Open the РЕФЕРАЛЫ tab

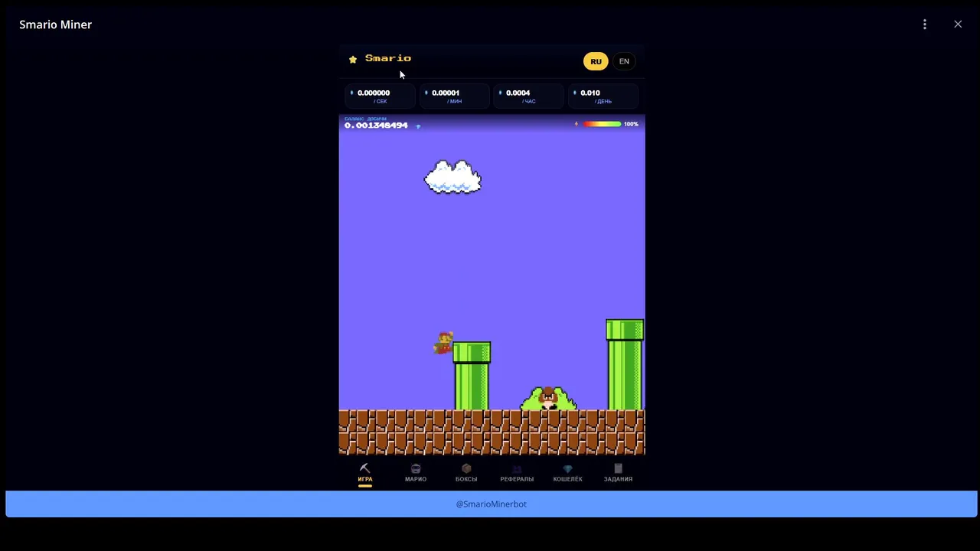[517, 473]
